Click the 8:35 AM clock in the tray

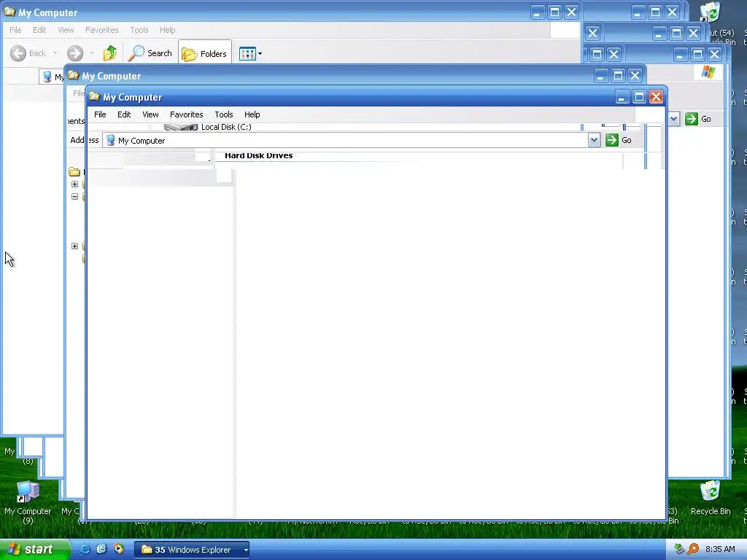[x=720, y=550]
